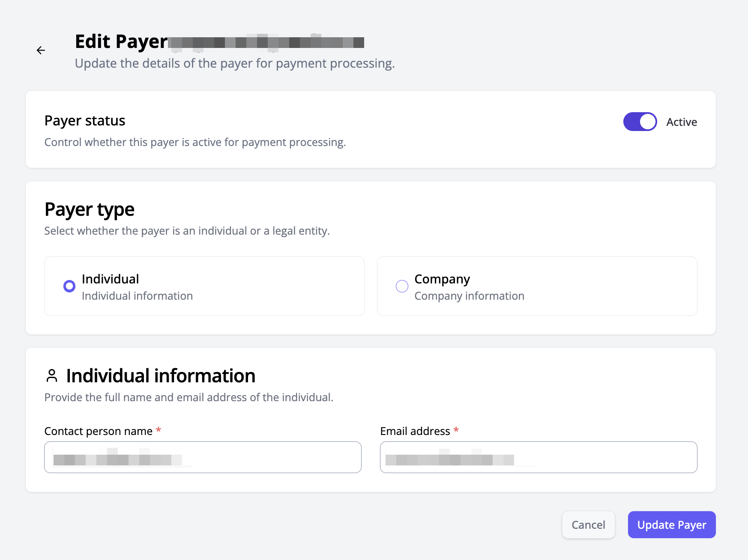Image resolution: width=748 pixels, height=560 pixels.
Task: Toggle the payer status switch off
Action: [640, 122]
